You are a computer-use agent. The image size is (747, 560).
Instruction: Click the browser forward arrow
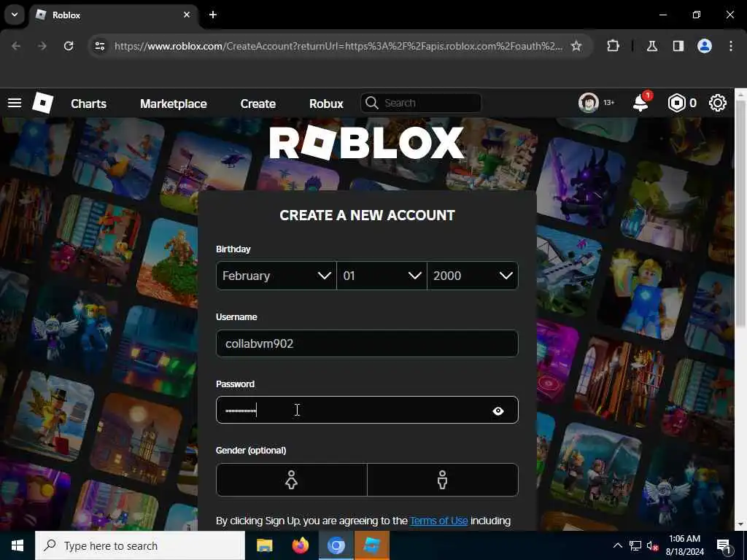click(x=42, y=46)
